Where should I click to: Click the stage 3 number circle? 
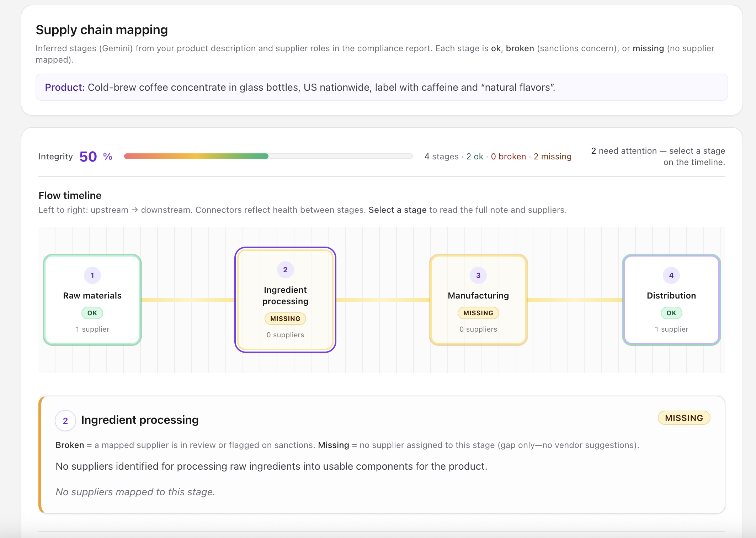click(x=478, y=275)
